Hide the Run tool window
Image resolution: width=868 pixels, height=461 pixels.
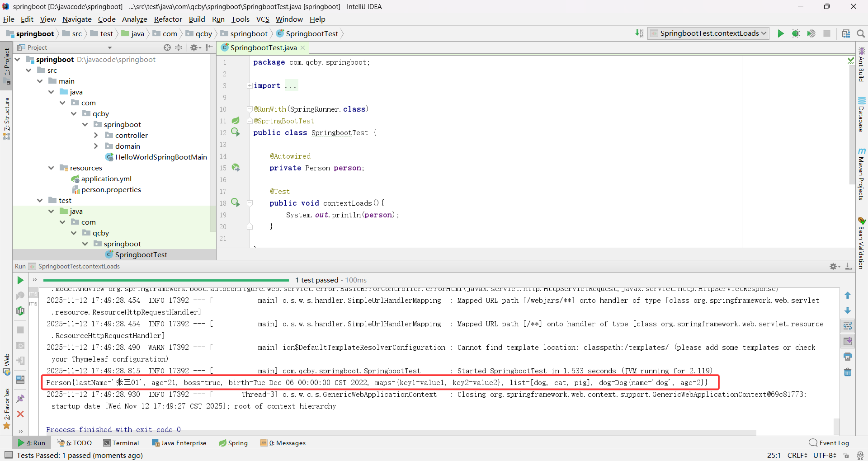pos(849,267)
